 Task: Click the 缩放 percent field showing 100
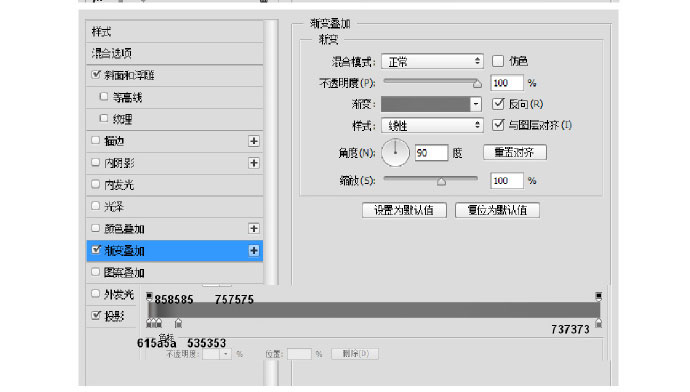click(507, 180)
